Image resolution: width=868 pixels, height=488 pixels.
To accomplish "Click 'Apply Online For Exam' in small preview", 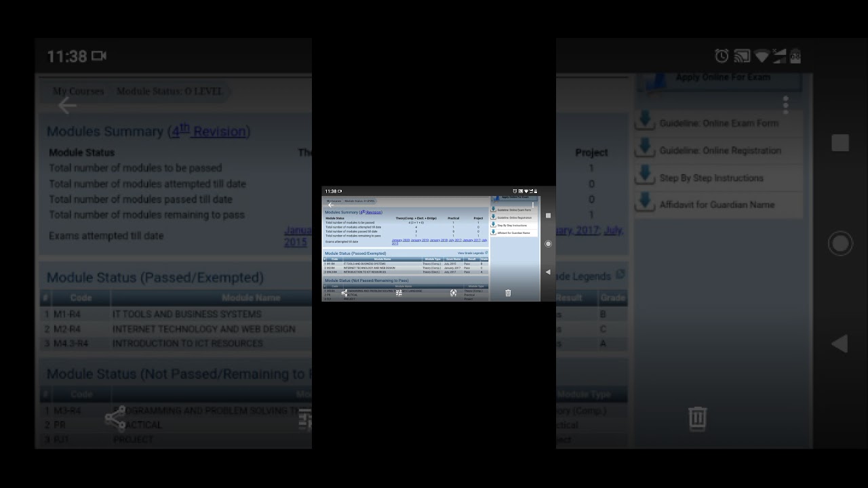I will (514, 198).
